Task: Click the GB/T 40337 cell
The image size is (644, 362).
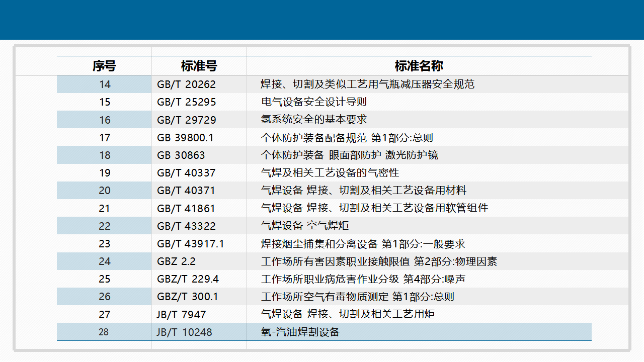Action: coord(186,173)
